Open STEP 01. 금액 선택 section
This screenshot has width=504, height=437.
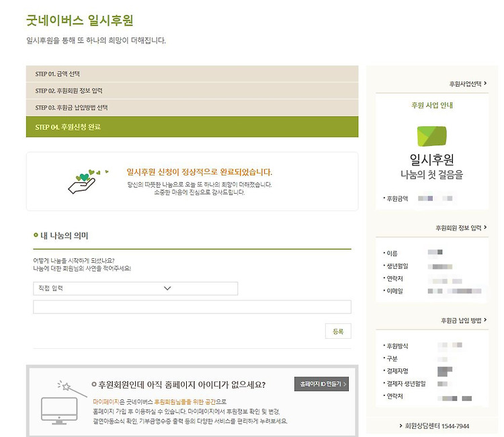(192, 74)
